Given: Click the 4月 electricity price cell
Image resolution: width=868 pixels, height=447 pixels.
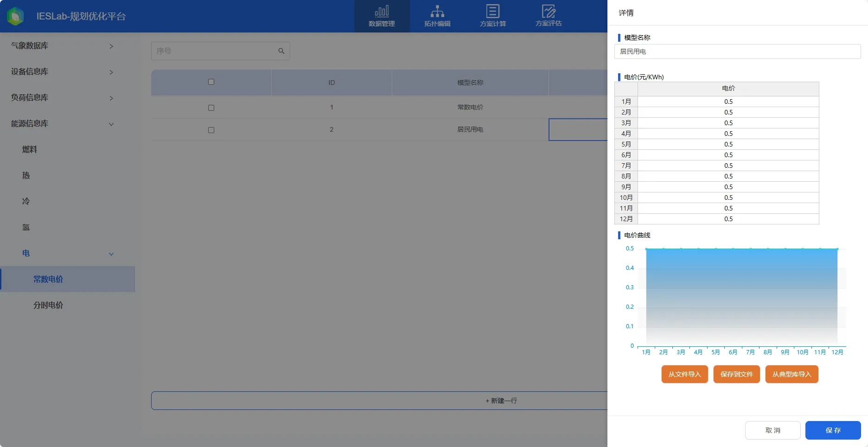Looking at the screenshot, I should [728, 134].
